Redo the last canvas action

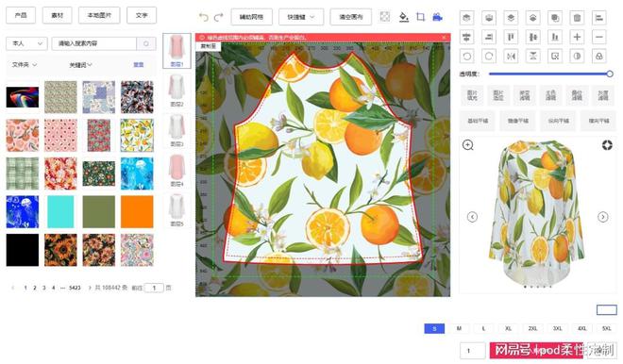coord(219,17)
